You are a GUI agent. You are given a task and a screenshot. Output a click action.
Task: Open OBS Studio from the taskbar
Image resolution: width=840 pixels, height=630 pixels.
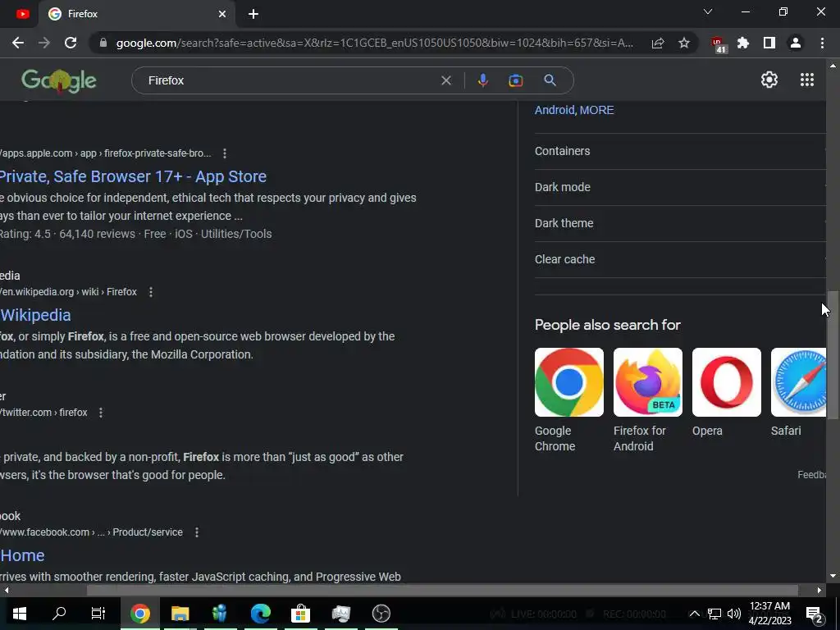point(381,614)
